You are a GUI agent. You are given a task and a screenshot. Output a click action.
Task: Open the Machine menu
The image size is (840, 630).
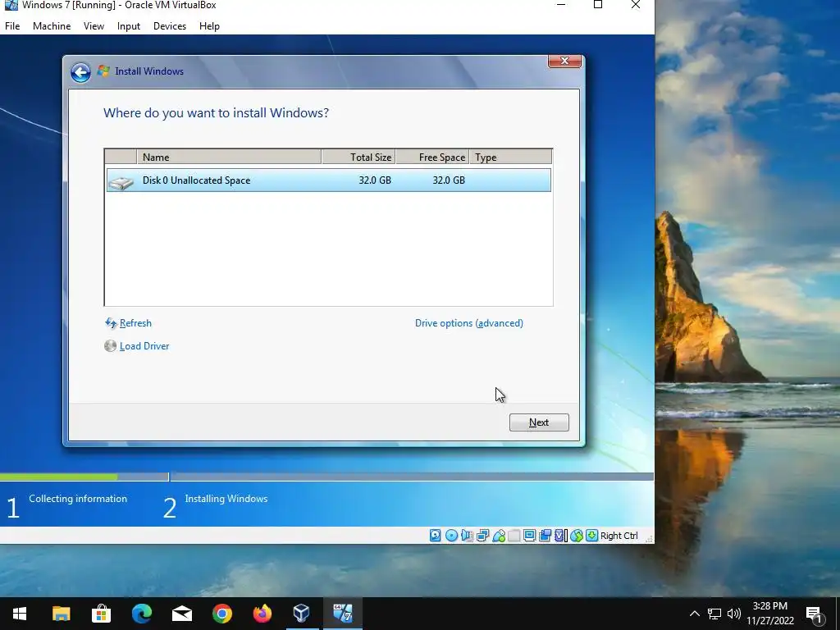52,26
